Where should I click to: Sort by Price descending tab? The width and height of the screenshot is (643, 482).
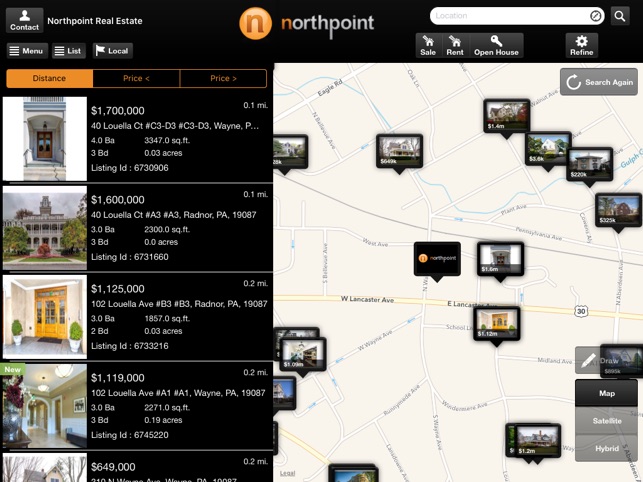pyautogui.click(x=223, y=78)
